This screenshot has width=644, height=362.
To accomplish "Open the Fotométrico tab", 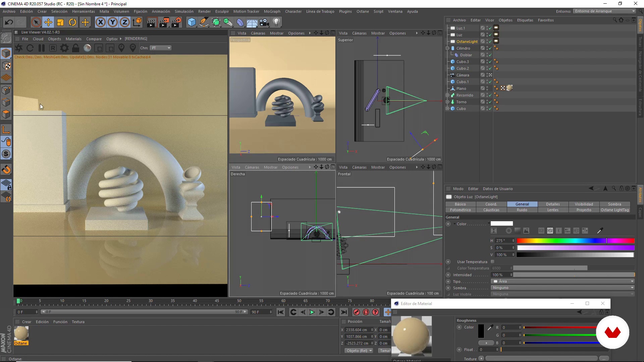I will tap(461, 210).
